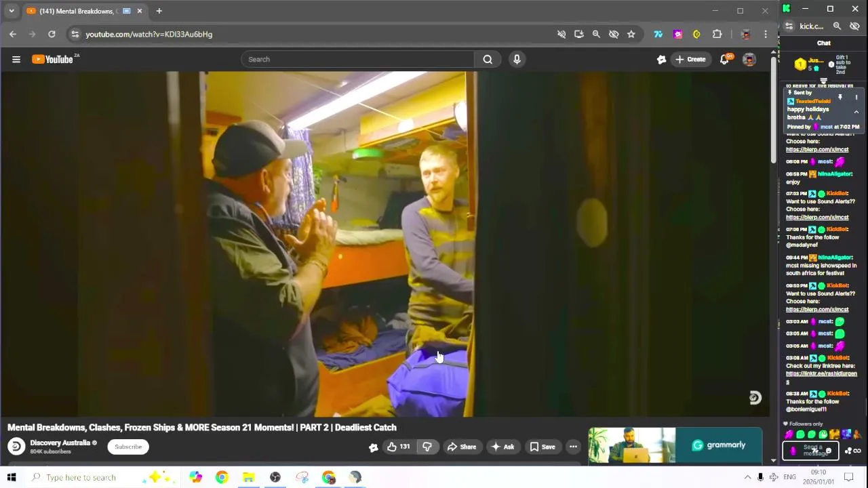The image size is (868, 488).
Task: Share the Deadliest Catch video
Action: pyautogui.click(x=461, y=447)
